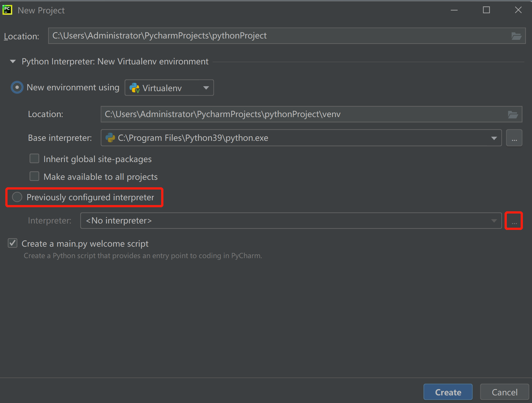Click the ellipsis button next to Interpreter dropdown
Image resolution: width=532 pixels, height=403 pixels.
[x=514, y=221]
